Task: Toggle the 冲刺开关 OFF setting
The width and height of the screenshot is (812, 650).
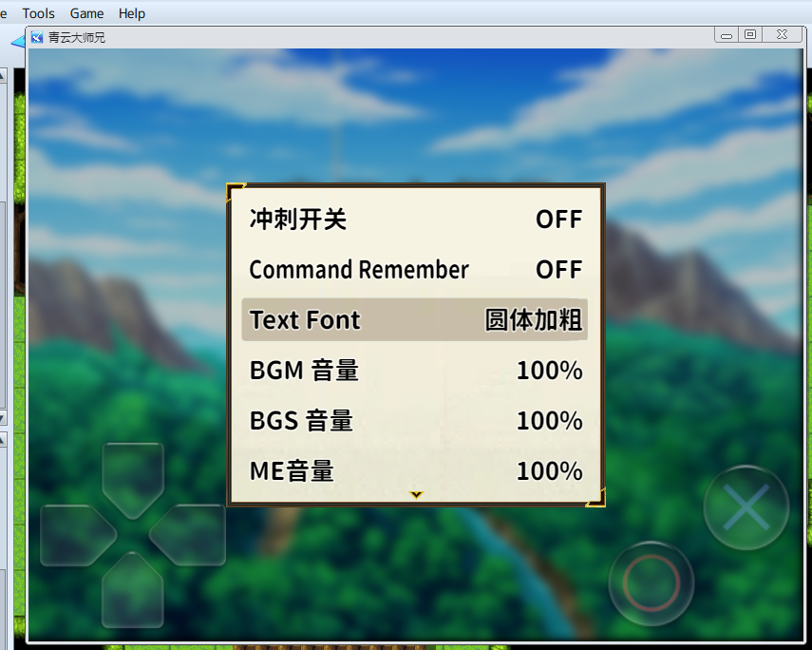Action: (x=558, y=220)
